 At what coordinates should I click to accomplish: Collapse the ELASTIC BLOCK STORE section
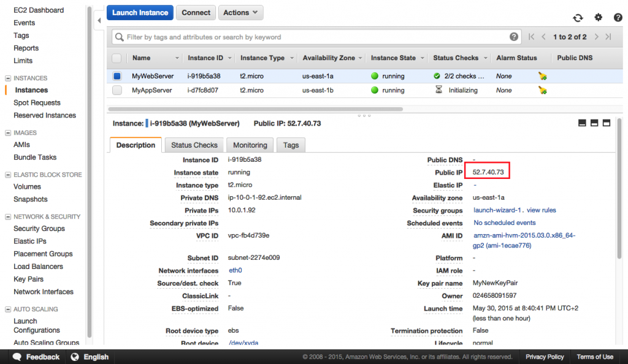click(x=7, y=175)
